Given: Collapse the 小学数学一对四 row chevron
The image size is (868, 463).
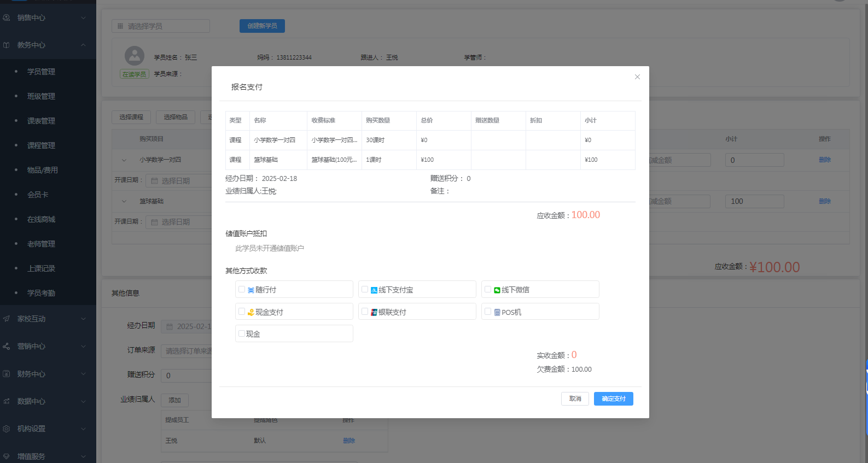Looking at the screenshot, I should (124, 160).
